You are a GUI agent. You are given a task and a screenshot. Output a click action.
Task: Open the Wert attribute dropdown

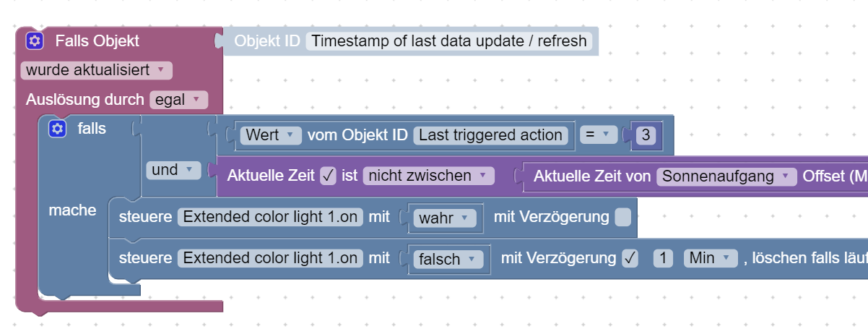tap(270, 135)
